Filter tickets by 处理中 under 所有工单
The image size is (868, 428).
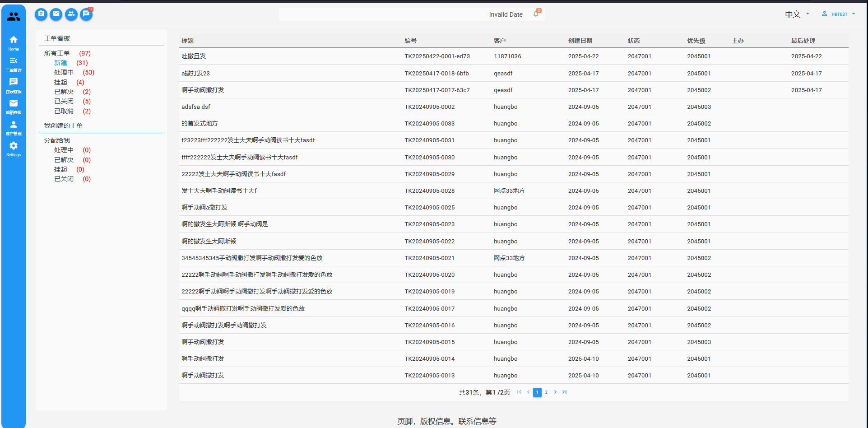64,72
